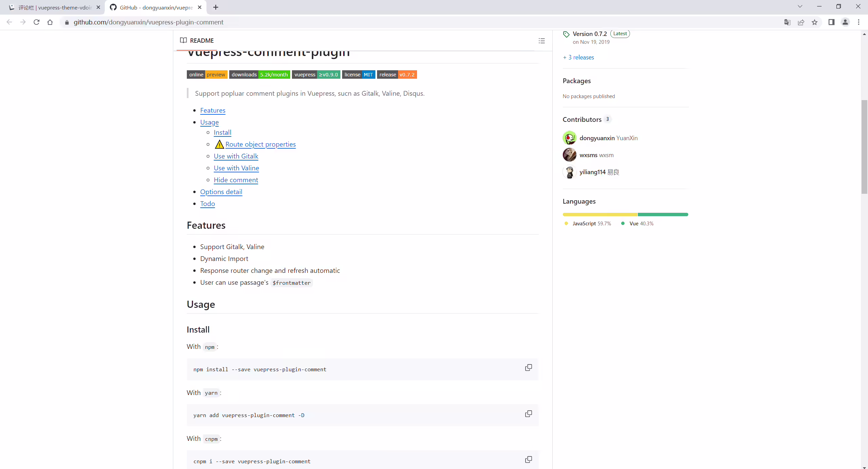The height and width of the screenshot is (469, 868).
Task: Click the JavaScript yellow language bar
Action: (x=600, y=214)
